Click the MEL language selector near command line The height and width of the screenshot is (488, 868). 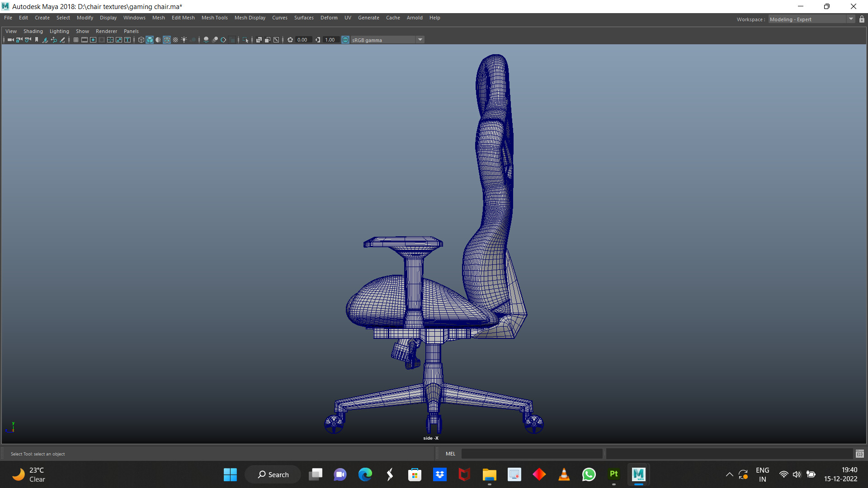tap(450, 454)
